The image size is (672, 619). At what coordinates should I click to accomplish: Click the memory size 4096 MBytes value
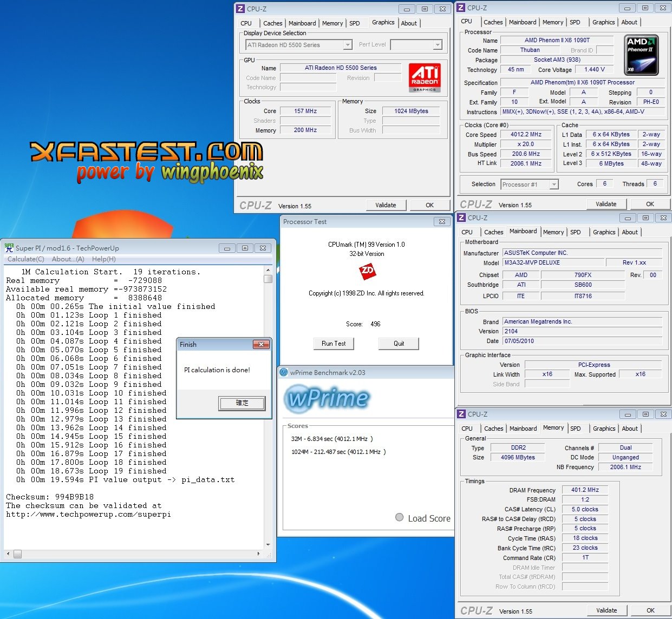(518, 457)
